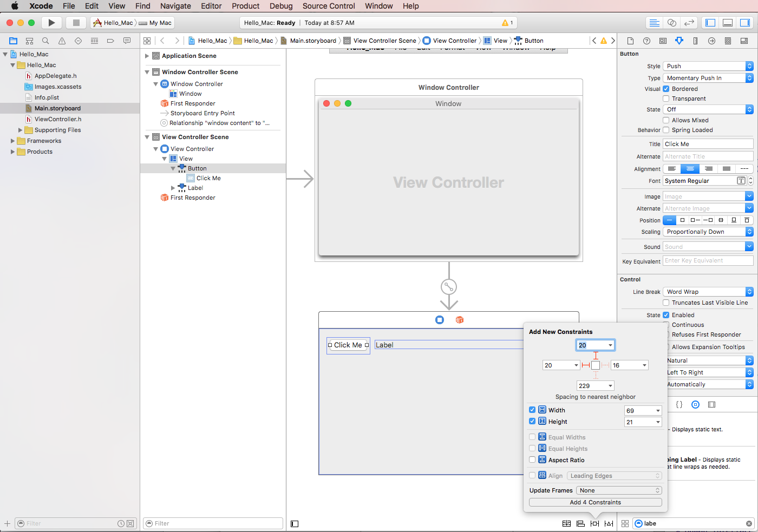Image resolution: width=758 pixels, height=532 pixels.
Task: Open Resolve Auto Layout Issues
Action: pyautogui.click(x=609, y=523)
